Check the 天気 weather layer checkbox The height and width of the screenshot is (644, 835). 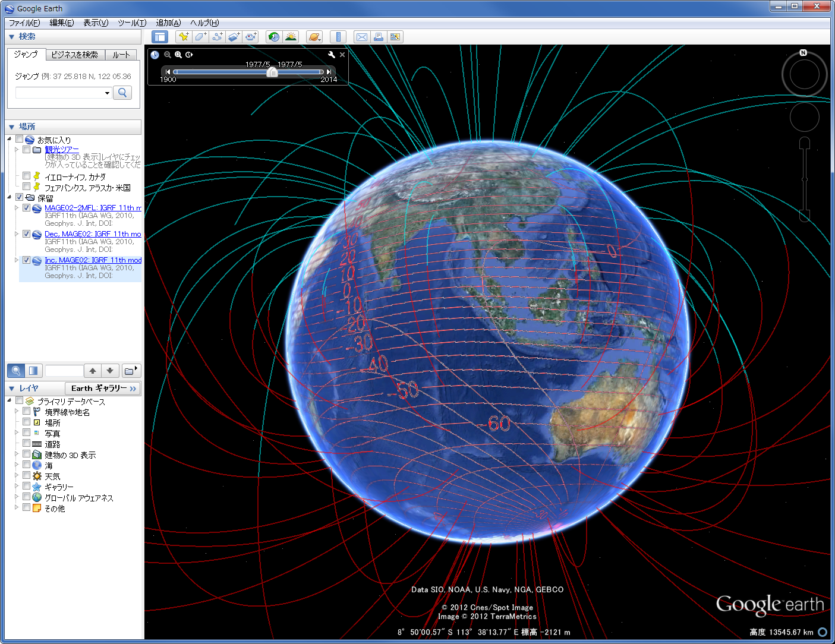(x=26, y=476)
